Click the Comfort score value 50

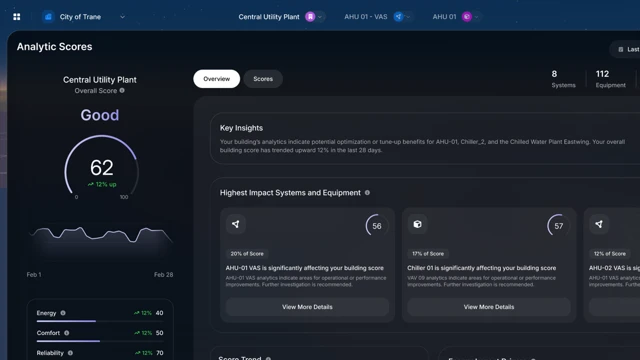click(x=159, y=333)
